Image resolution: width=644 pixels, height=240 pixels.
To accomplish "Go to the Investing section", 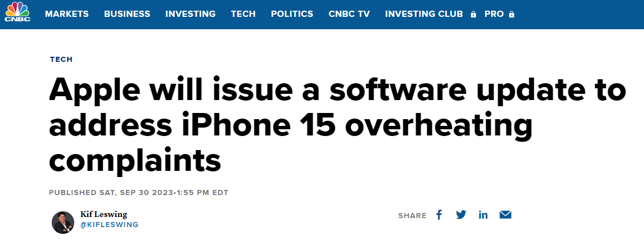I will click(191, 14).
